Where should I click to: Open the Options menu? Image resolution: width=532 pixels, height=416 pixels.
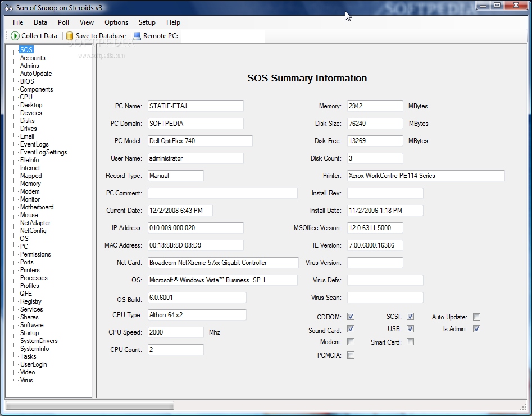click(116, 22)
